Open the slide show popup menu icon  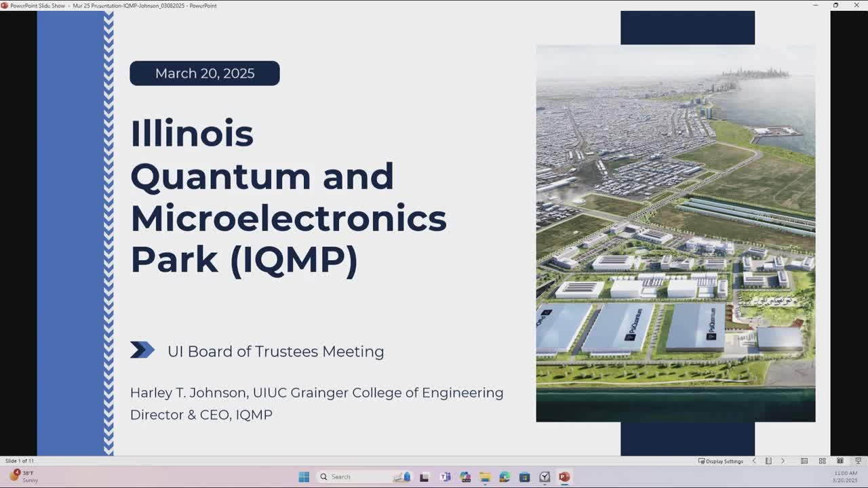[x=768, y=461]
